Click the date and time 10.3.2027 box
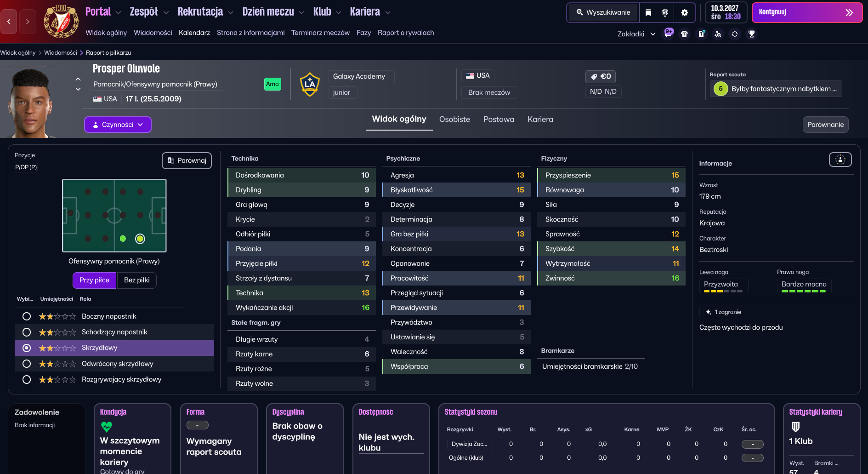868x474 pixels. click(726, 12)
